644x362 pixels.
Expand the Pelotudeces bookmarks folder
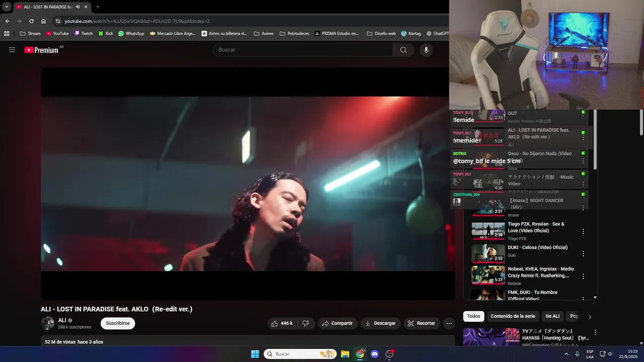point(294,34)
